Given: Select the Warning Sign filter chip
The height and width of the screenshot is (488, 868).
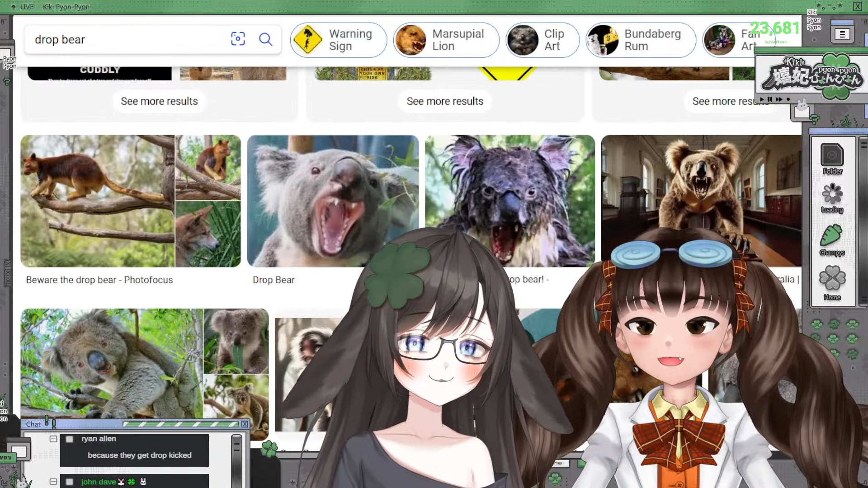Looking at the screenshot, I should pyautogui.click(x=338, y=40).
